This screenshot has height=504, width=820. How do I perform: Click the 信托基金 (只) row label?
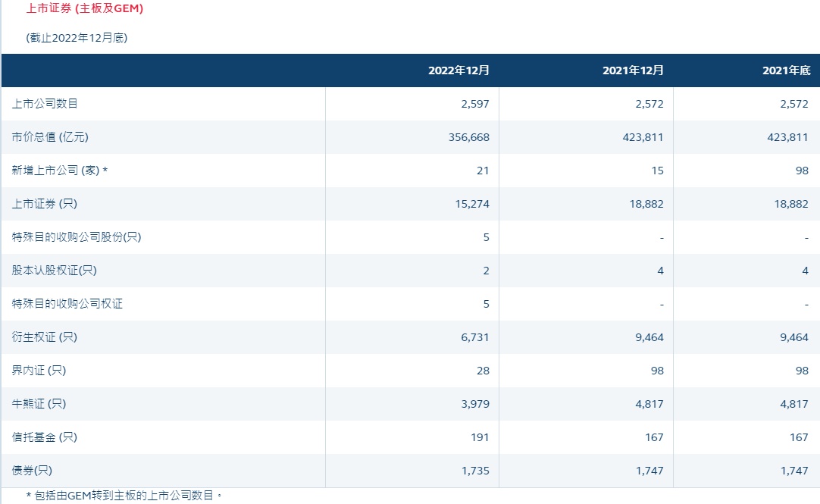click(x=45, y=437)
